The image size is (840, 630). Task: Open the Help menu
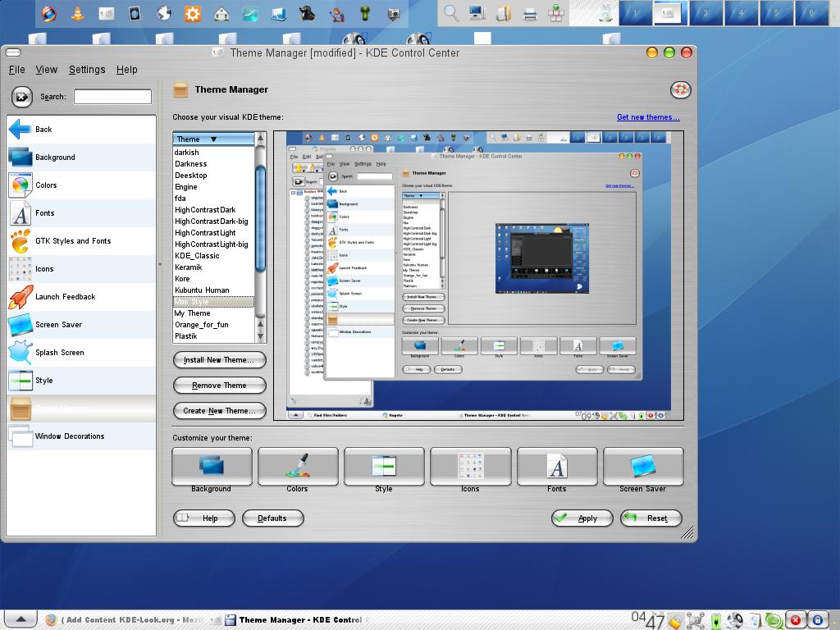(127, 70)
